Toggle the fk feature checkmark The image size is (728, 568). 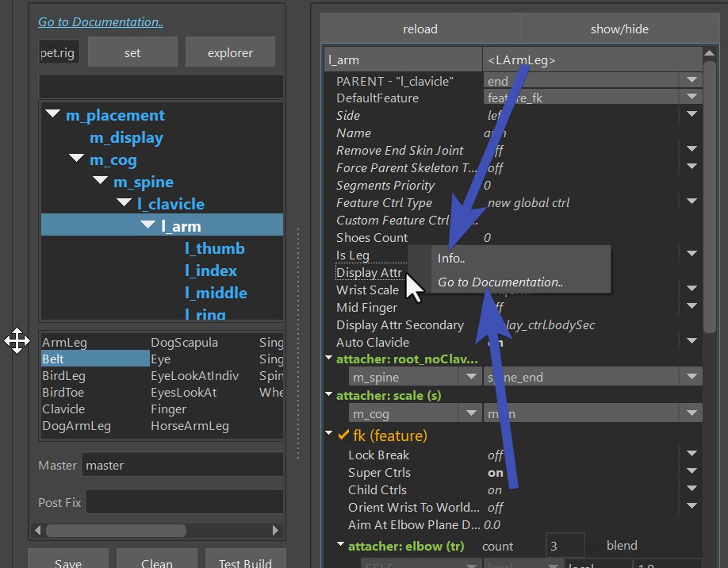[x=343, y=436]
